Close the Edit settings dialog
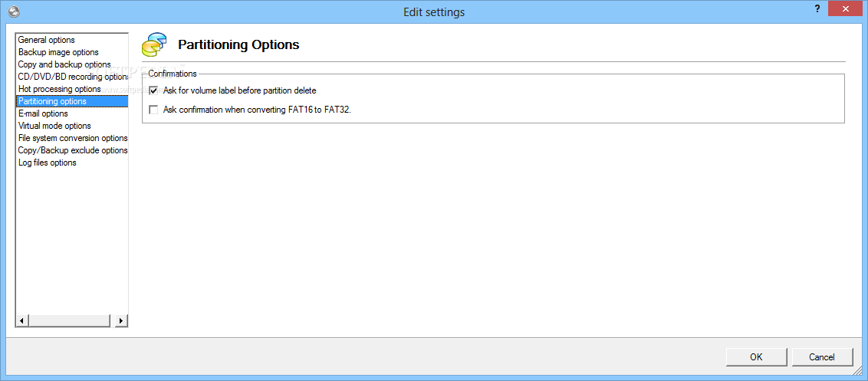This screenshot has height=381, width=868. pyautogui.click(x=843, y=9)
